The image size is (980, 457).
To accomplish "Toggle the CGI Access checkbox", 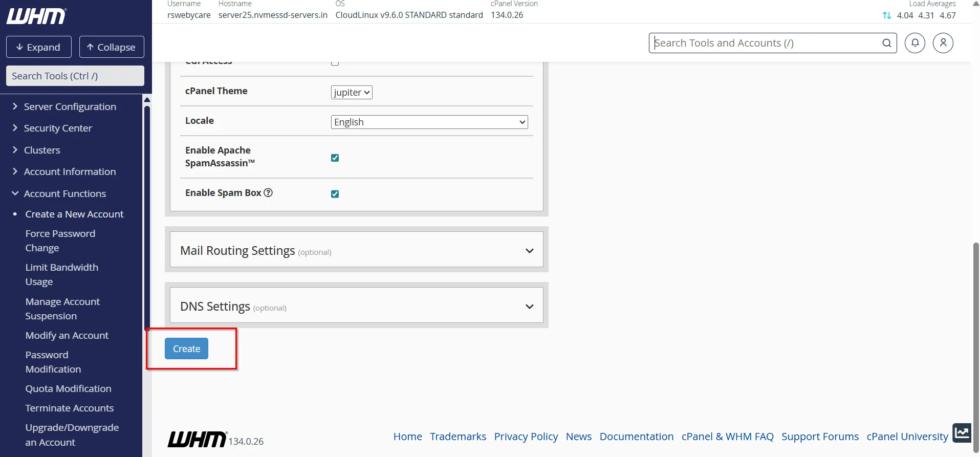I will 335,62.
